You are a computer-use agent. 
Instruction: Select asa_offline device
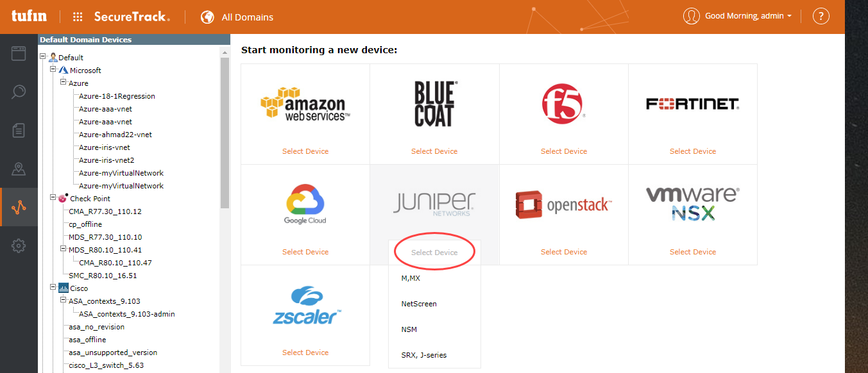87,340
